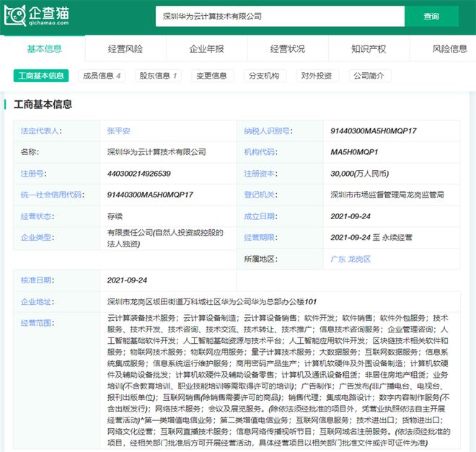This screenshot has width=476, height=452.
Task: Click the company name search input field
Action: pyautogui.click(x=280, y=17)
